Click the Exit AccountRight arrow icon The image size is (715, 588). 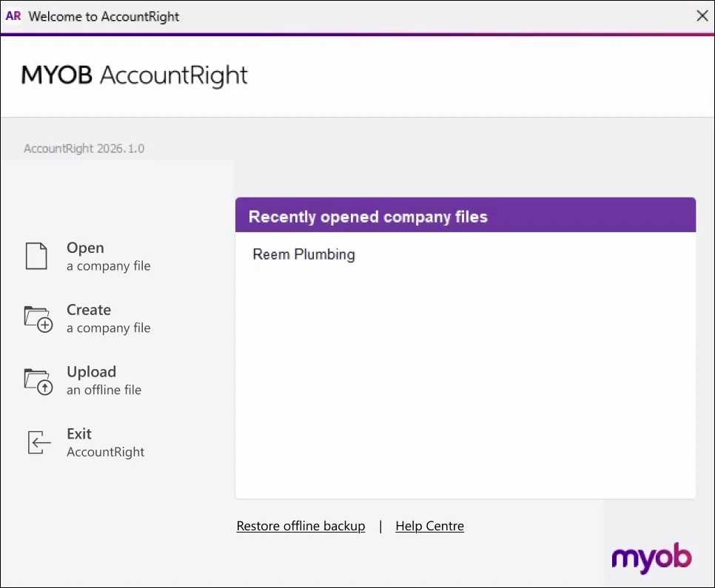click(x=39, y=442)
